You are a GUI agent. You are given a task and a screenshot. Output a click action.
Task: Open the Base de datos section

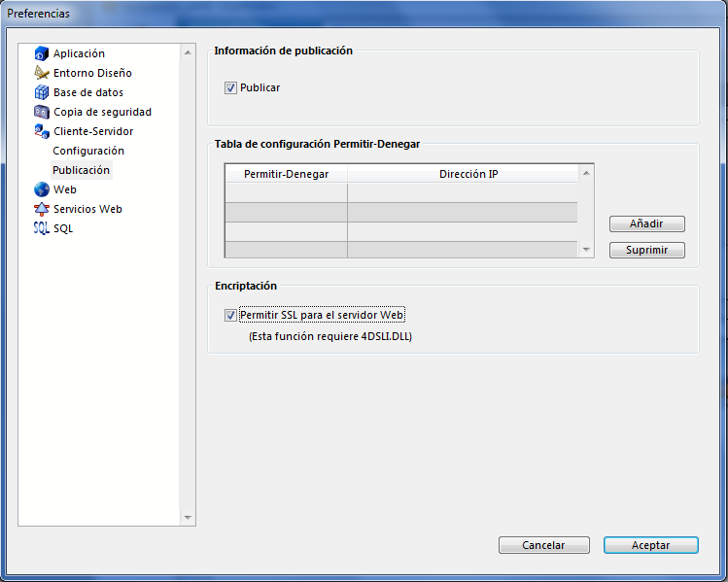coord(88,92)
